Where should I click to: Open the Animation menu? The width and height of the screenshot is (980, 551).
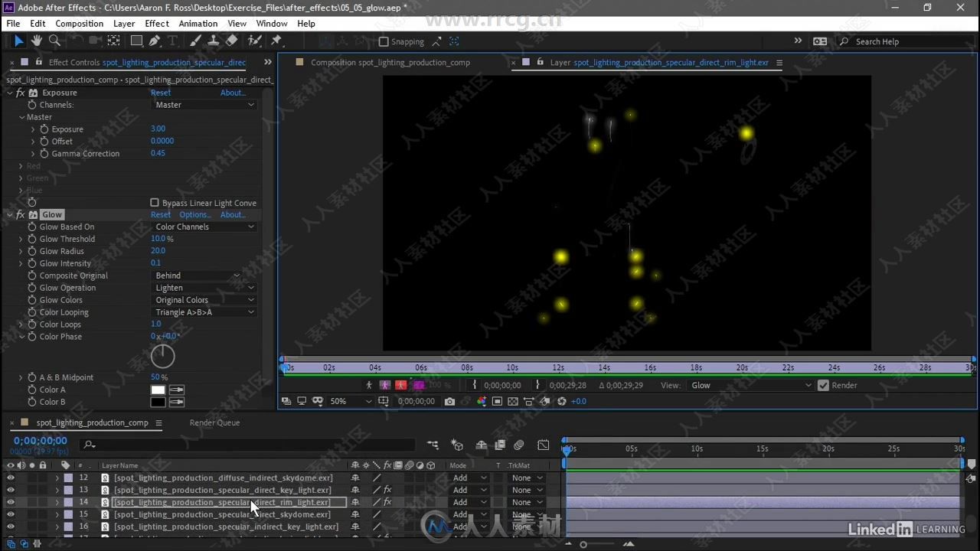198,24
